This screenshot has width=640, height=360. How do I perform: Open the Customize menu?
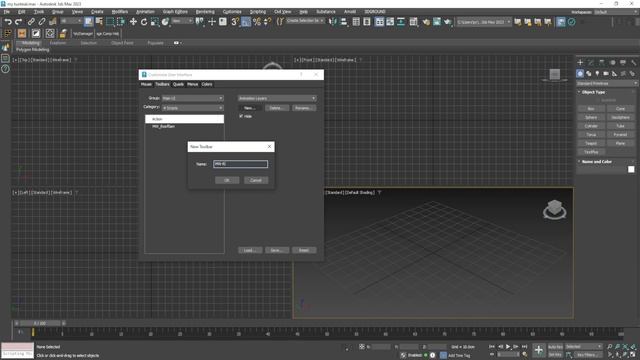[x=231, y=12]
